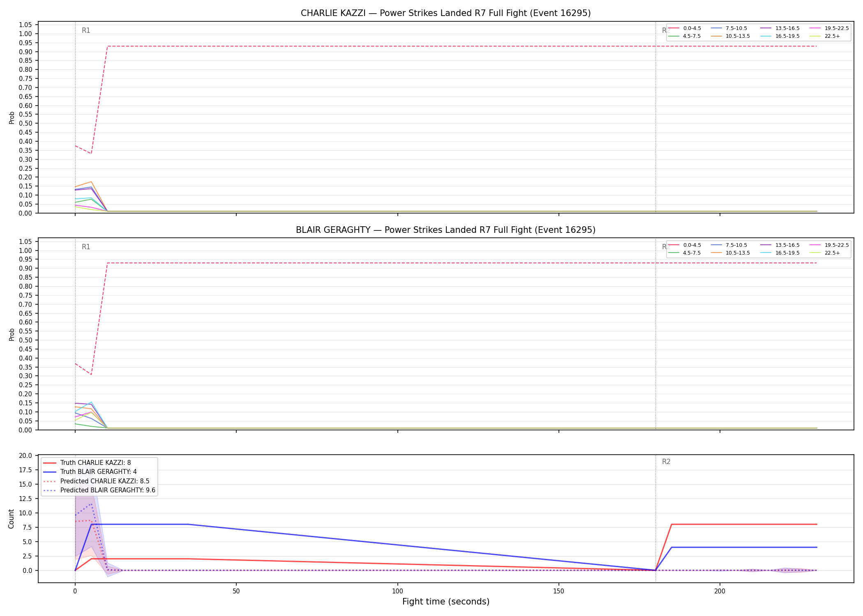This screenshot has height=616, width=863.
Task: Click the R1 round marker in Blair Geraghty chart
Action: (86, 247)
